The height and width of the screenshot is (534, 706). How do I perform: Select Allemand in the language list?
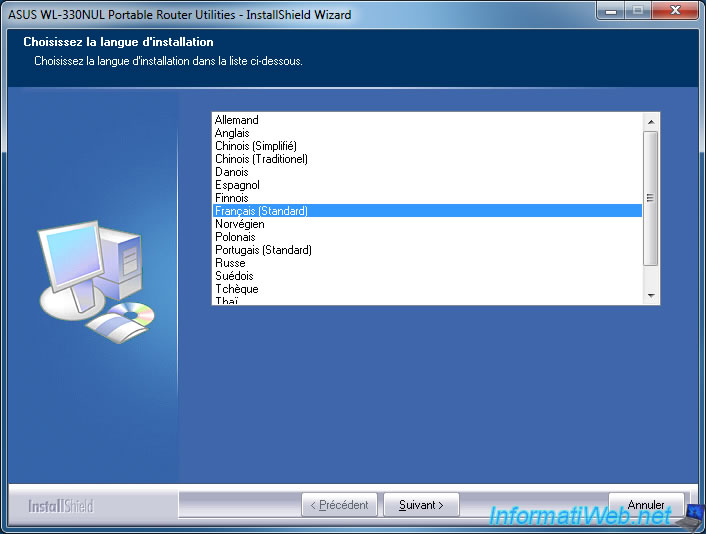(427, 120)
